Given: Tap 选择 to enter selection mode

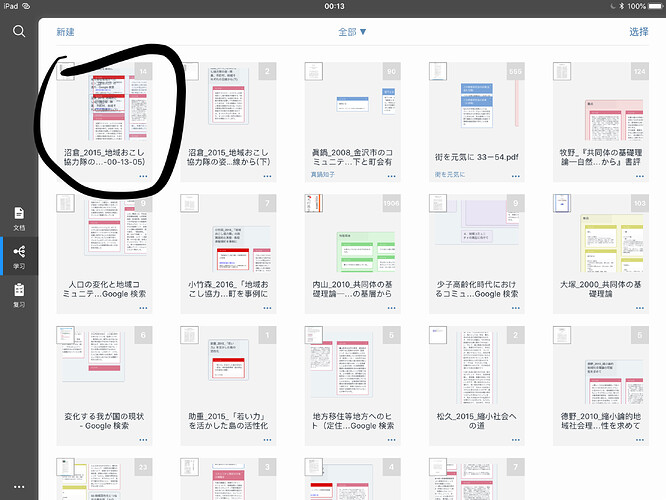Looking at the screenshot, I should (x=639, y=32).
